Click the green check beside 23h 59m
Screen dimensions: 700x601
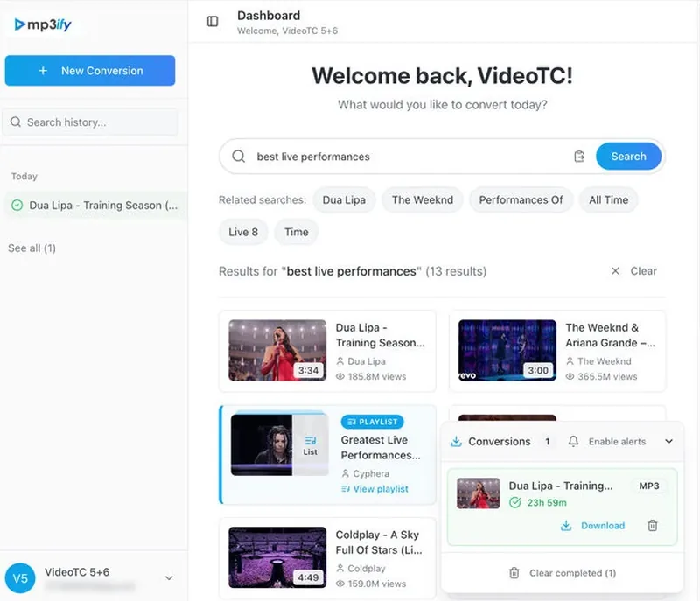pos(514,502)
